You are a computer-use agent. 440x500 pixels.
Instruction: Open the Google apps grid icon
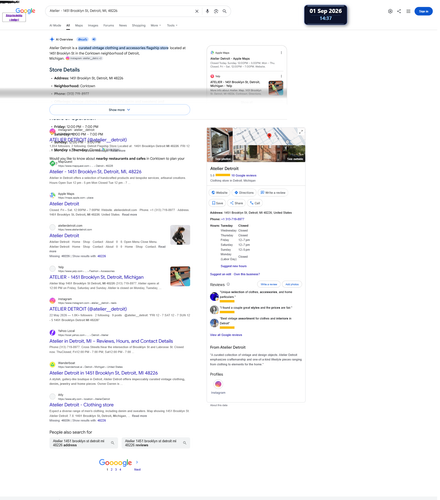(x=408, y=11)
